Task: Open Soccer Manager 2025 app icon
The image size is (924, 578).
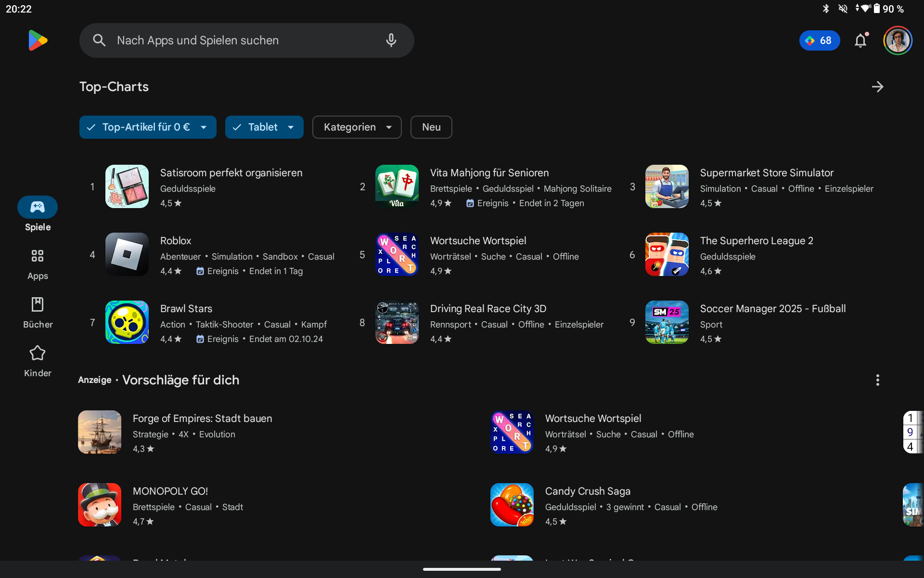Action: (x=667, y=322)
